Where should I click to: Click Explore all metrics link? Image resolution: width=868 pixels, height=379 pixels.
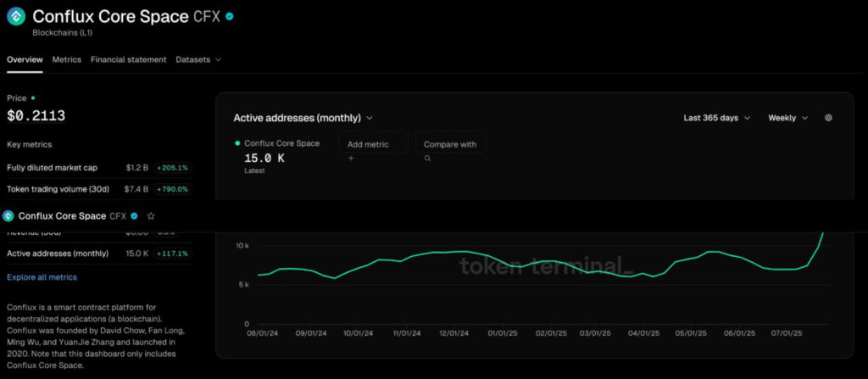[x=42, y=277]
